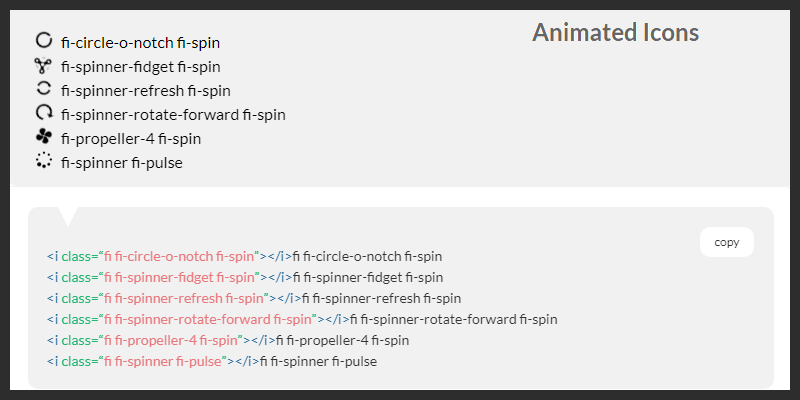Select the fi-circle-o-notch fi-spin label
The width and height of the screenshot is (800, 400).
coord(140,43)
